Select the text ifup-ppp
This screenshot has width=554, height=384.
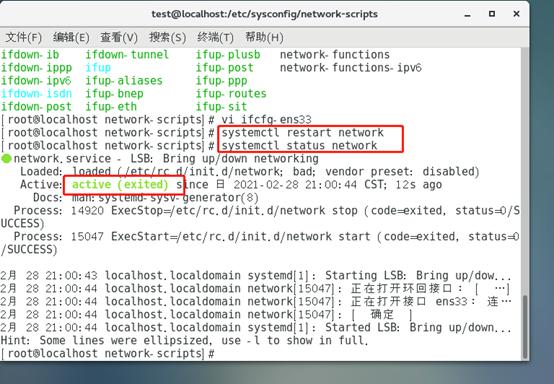click(x=222, y=81)
